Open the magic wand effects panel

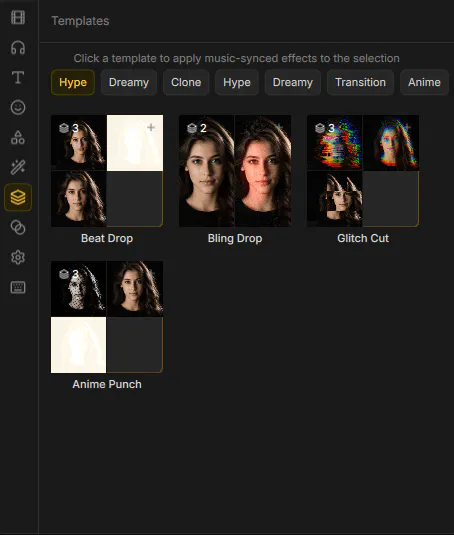[18, 168]
